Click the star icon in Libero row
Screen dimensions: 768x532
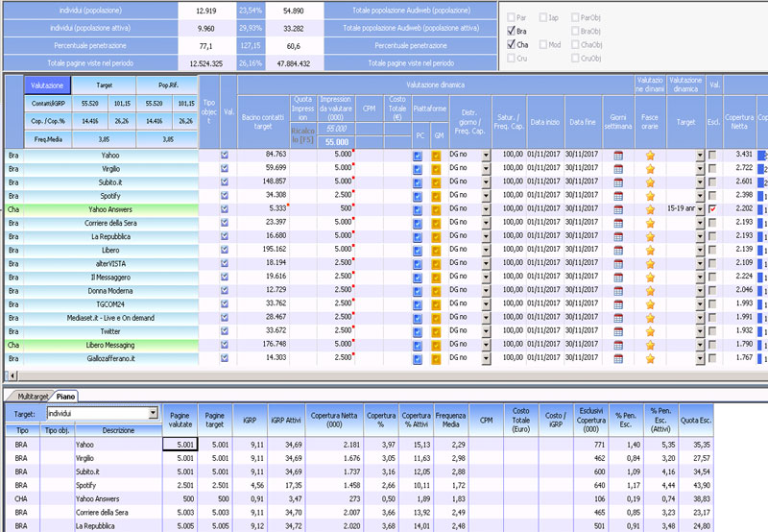(x=650, y=249)
